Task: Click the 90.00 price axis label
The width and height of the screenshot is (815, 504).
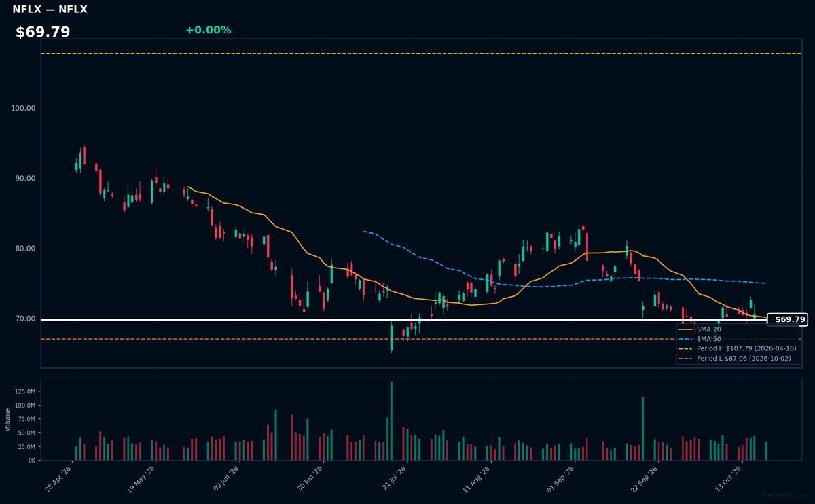Action: (25, 179)
